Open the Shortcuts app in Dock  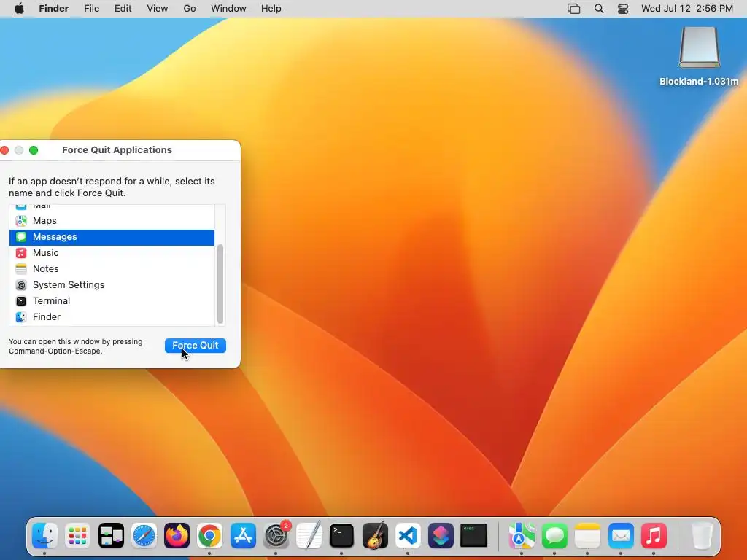(441, 536)
